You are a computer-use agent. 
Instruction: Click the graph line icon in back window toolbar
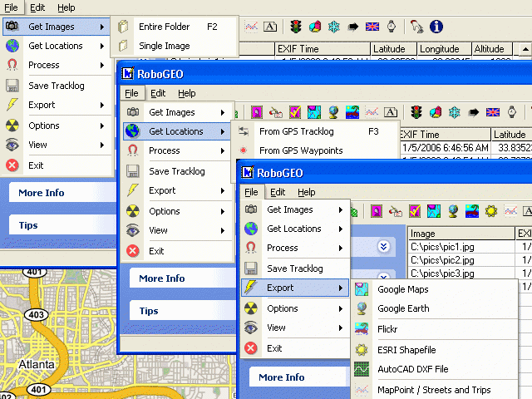[x=251, y=27]
